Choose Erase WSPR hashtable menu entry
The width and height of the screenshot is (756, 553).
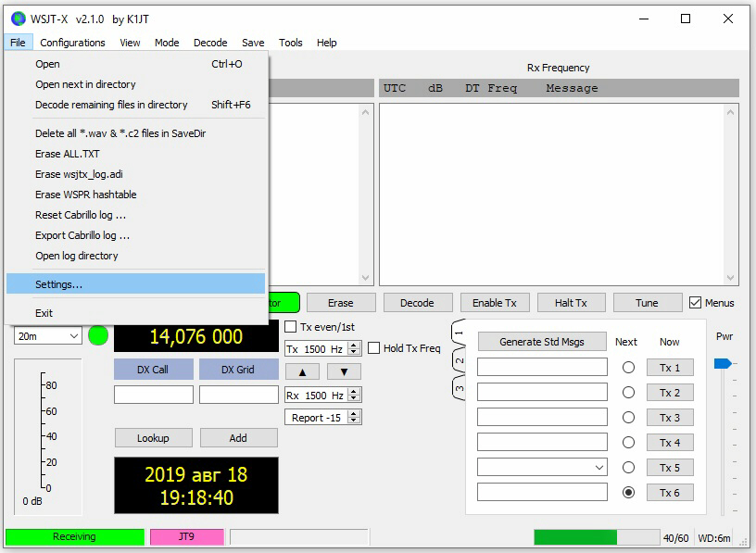pos(135,195)
